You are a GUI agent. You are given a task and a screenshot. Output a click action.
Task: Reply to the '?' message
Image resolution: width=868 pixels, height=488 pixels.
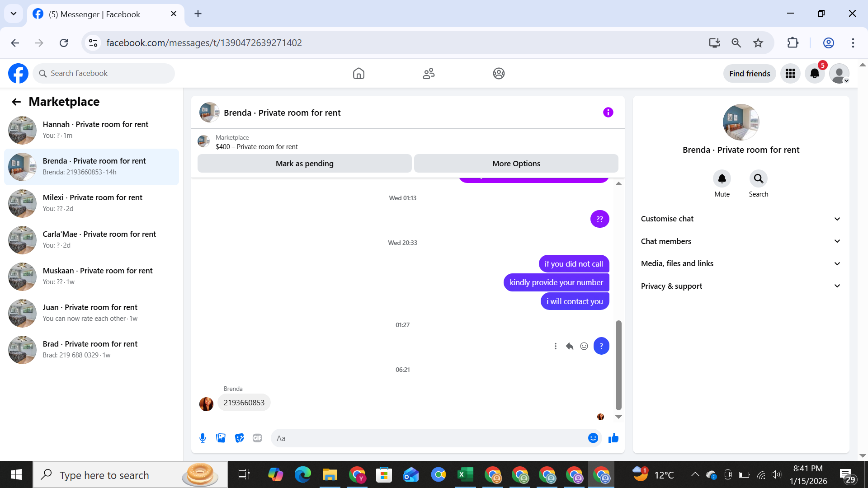coord(570,346)
